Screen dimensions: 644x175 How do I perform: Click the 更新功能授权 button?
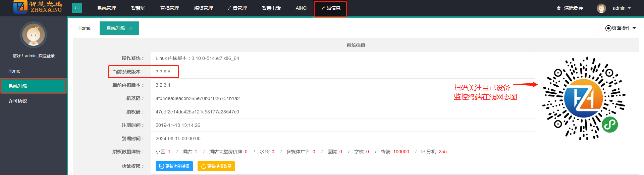(174, 166)
